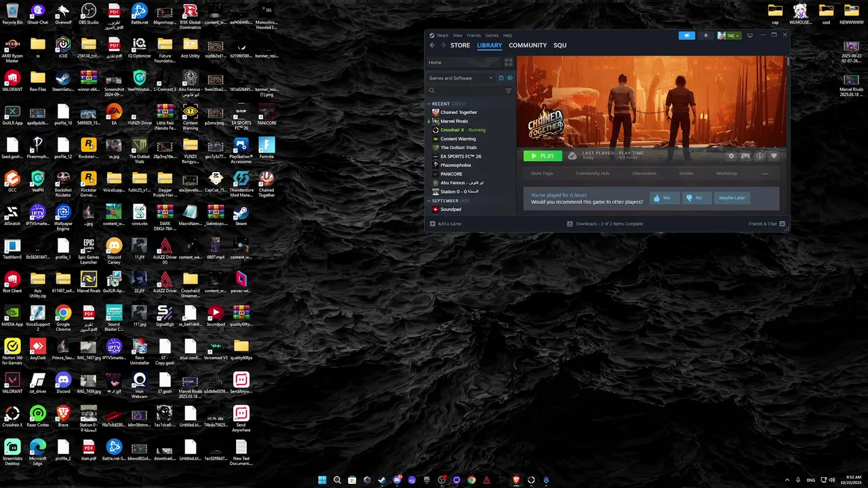Toggle show ready-to-play games filter icon
This screenshot has height=488, width=868.
[510, 78]
